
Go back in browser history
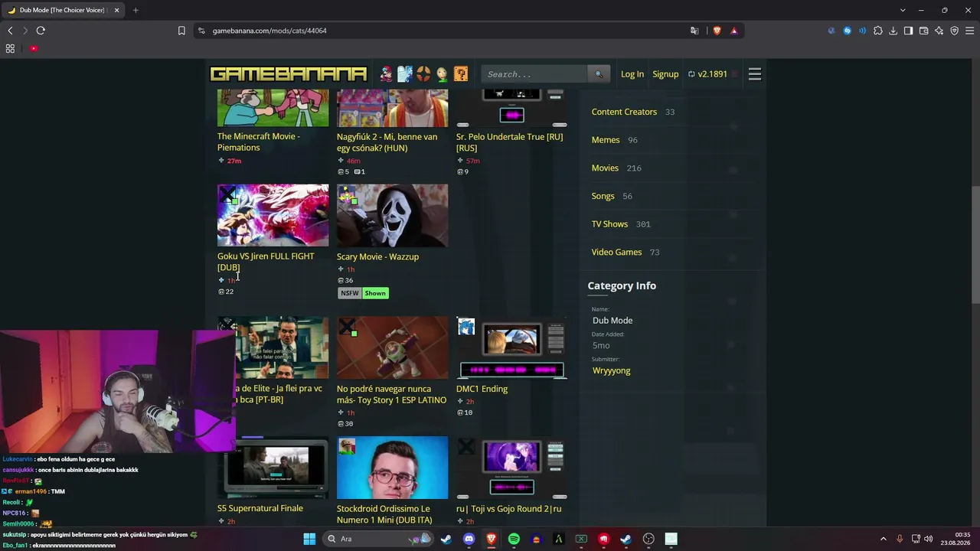tap(10, 31)
